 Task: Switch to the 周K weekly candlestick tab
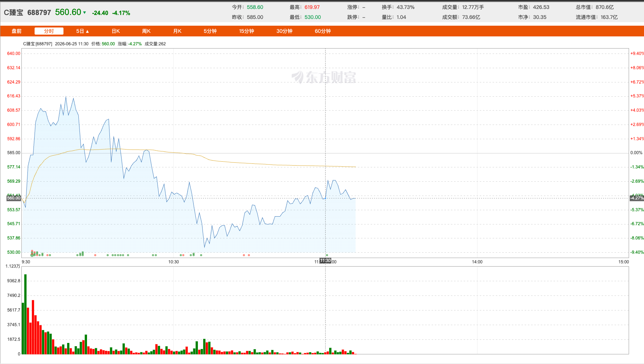(x=146, y=31)
